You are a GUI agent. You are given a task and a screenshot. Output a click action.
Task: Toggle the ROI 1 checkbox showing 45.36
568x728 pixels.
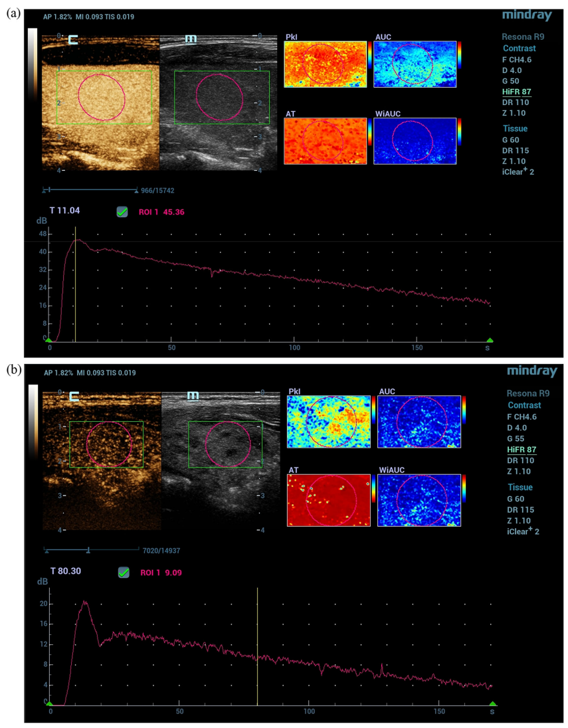point(122,212)
